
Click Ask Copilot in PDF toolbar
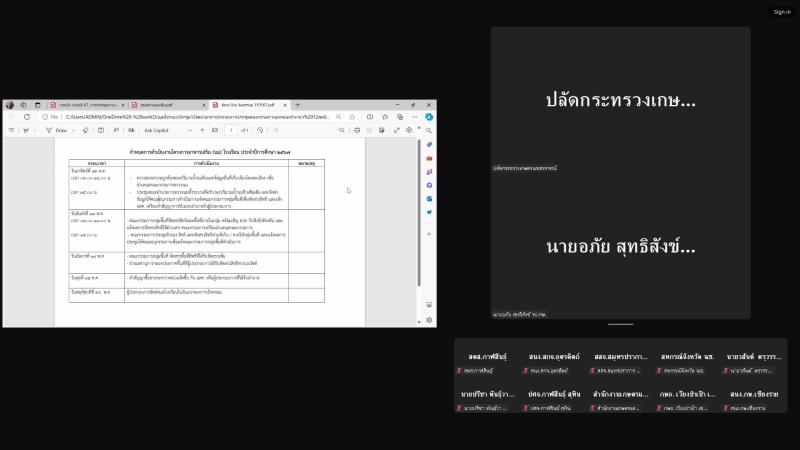point(156,130)
